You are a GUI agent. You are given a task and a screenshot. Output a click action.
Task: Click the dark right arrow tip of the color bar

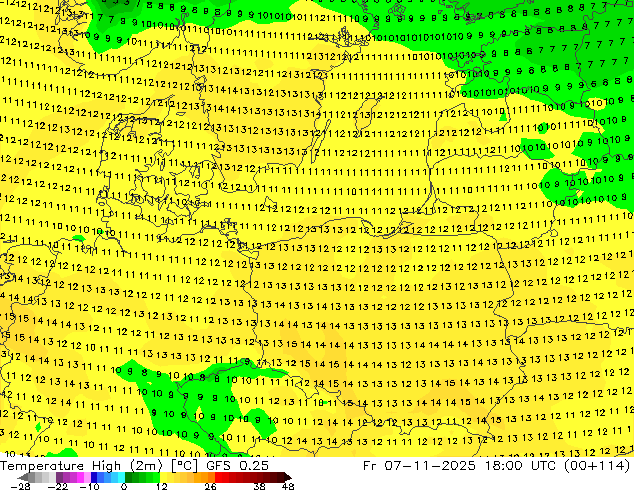click(x=287, y=477)
